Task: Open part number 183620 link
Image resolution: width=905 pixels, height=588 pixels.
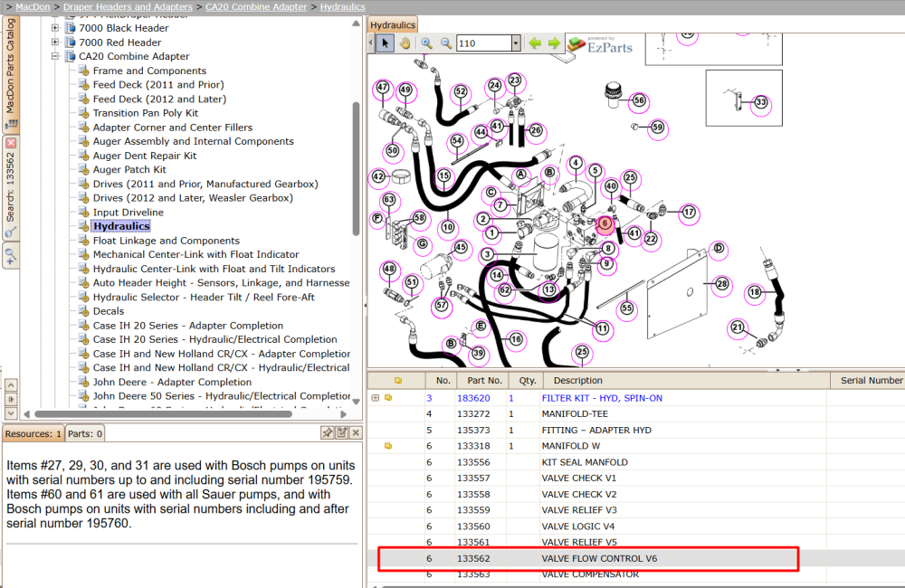Action: click(473, 398)
